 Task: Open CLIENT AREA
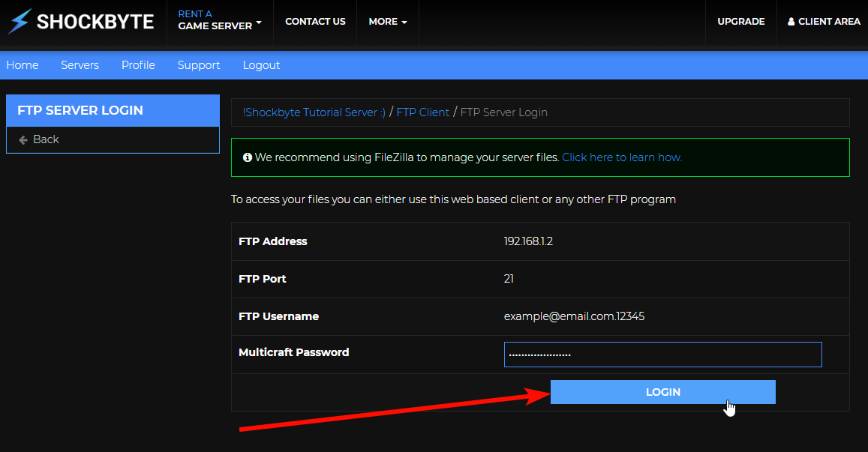pyautogui.click(x=823, y=21)
